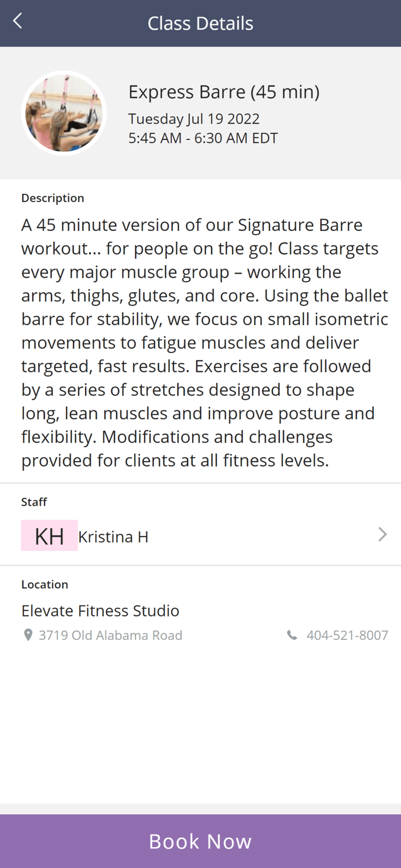Tap Book Now to reserve the class
The width and height of the screenshot is (401, 868).
(x=200, y=841)
